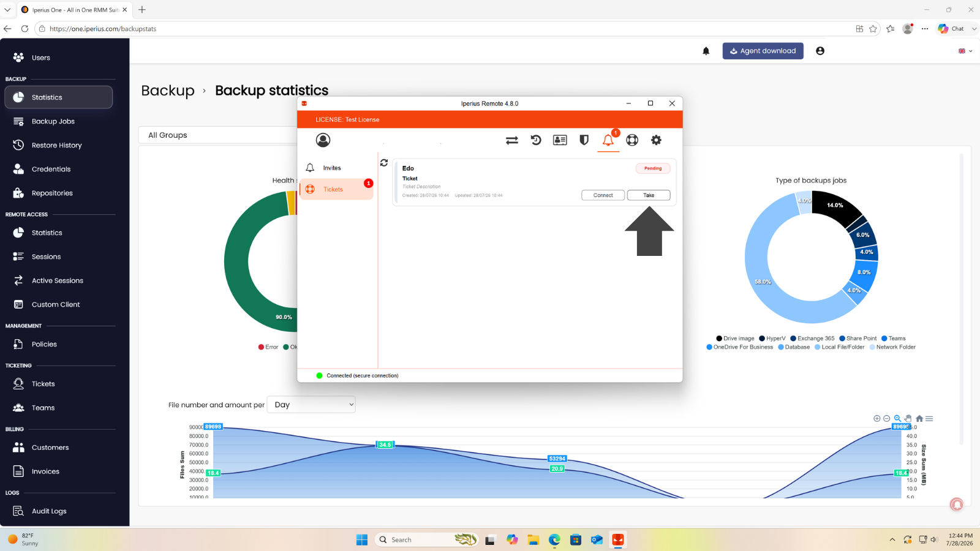Image resolution: width=980 pixels, height=551 pixels.
Task: Take the Edo ticket
Action: click(x=649, y=195)
